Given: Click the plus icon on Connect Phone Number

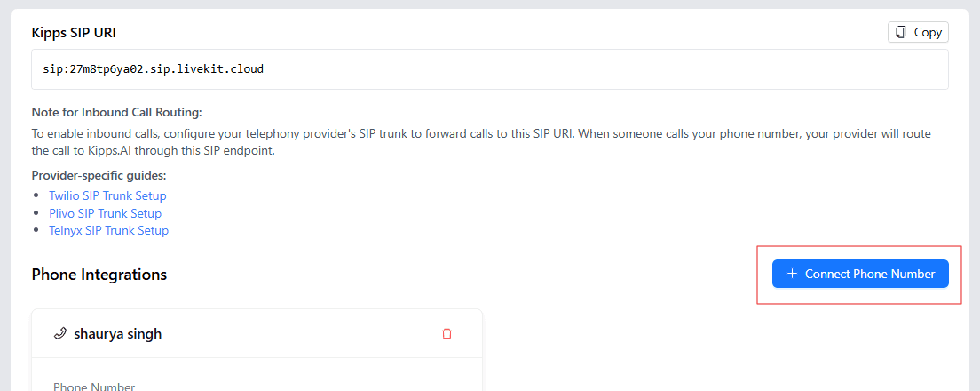Looking at the screenshot, I should tap(792, 274).
